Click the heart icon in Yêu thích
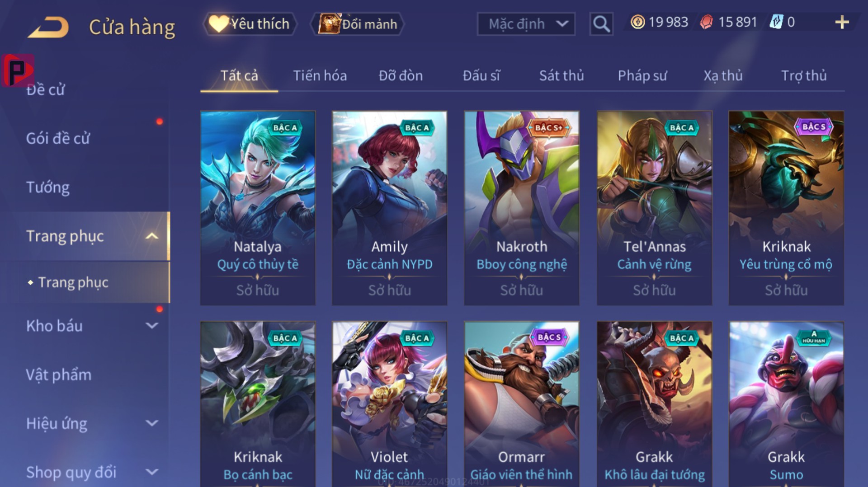The width and height of the screenshot is (868, 487). tap(219, 23)
